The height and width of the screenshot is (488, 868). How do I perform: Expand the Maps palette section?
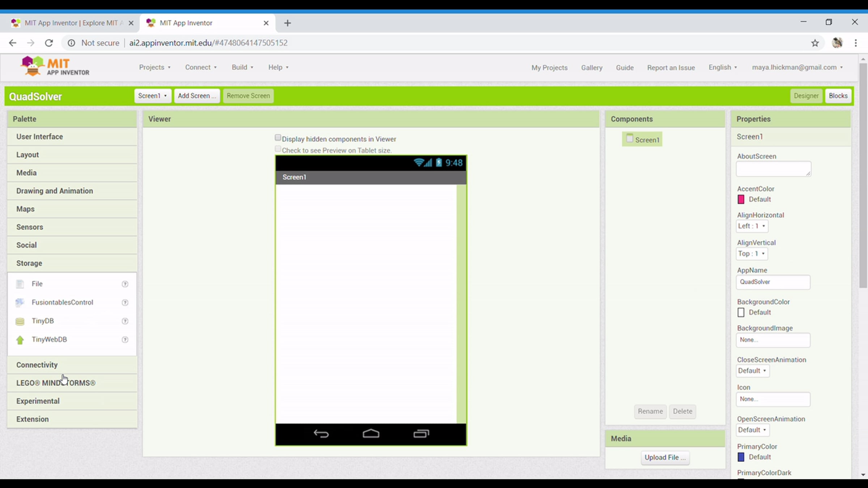(x=72, y=209)
